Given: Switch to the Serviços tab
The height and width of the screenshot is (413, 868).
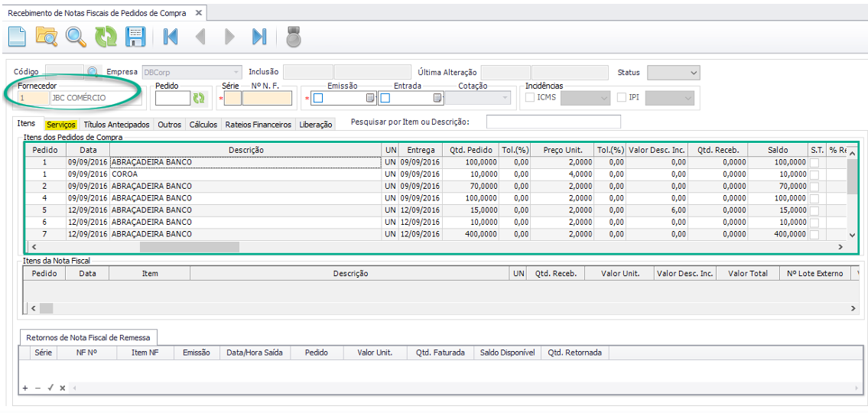Looking at the screenshot, I should pos(60,124).
